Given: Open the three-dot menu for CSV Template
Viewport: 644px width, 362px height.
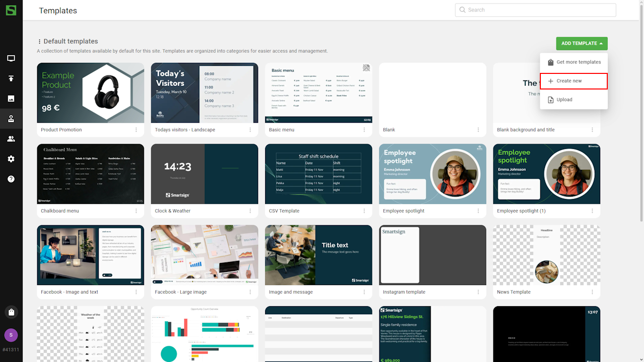Looking at the screenshot, I should click(x=364, y=211).
